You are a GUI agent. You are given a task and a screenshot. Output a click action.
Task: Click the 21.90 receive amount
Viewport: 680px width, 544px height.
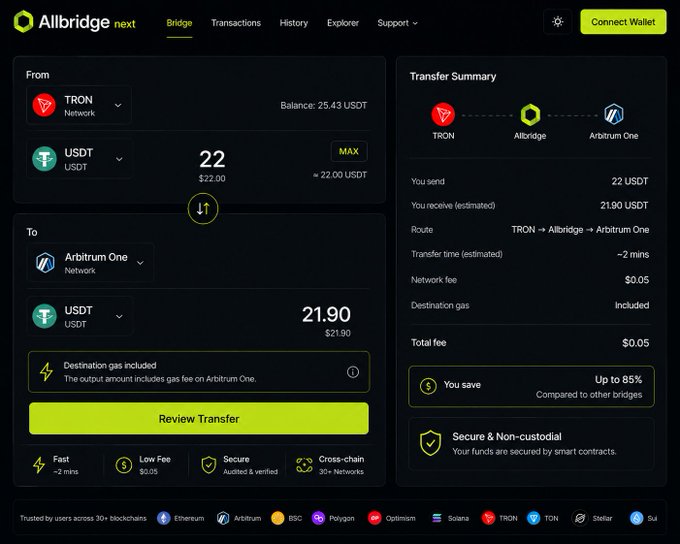tap(326, 315)
